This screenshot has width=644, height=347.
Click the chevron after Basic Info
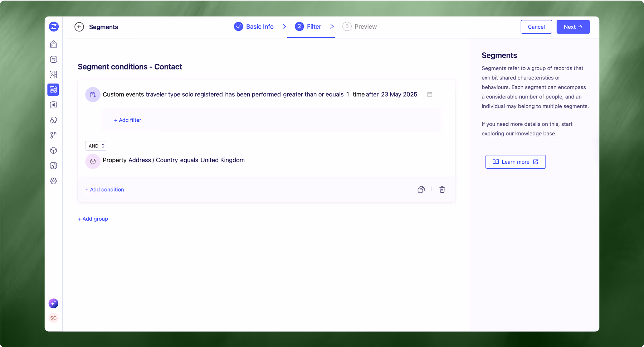[284, 26]
